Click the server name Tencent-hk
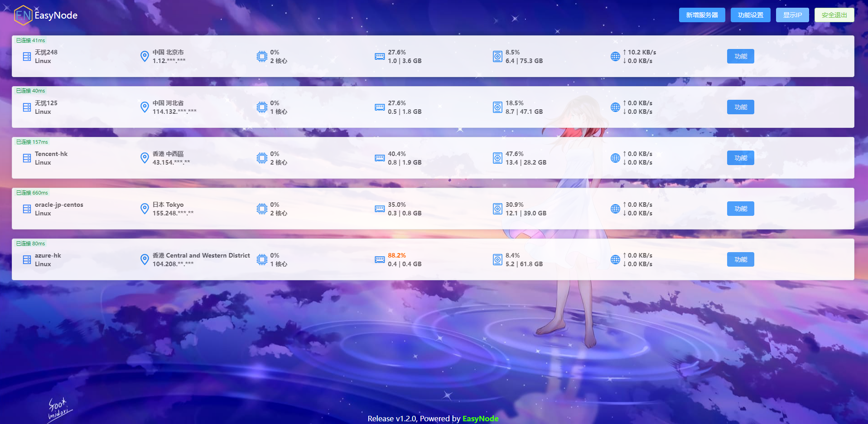Screen dimensions: 868x424 coord(51,154)
